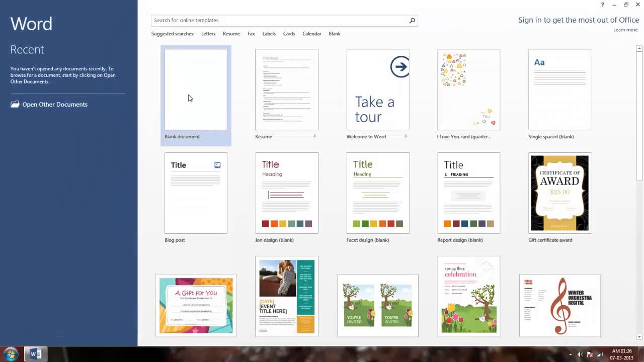This screenshot has width=644, height=362.
Task: Click the Open Other Documents text link
Action: click(55, 105)
